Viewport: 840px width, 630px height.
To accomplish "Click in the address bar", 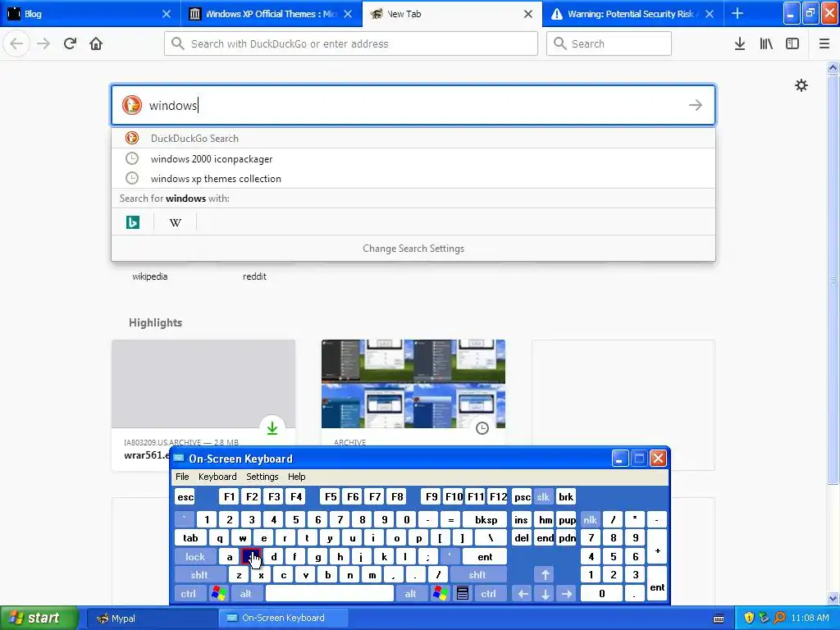I will point(351,43).
